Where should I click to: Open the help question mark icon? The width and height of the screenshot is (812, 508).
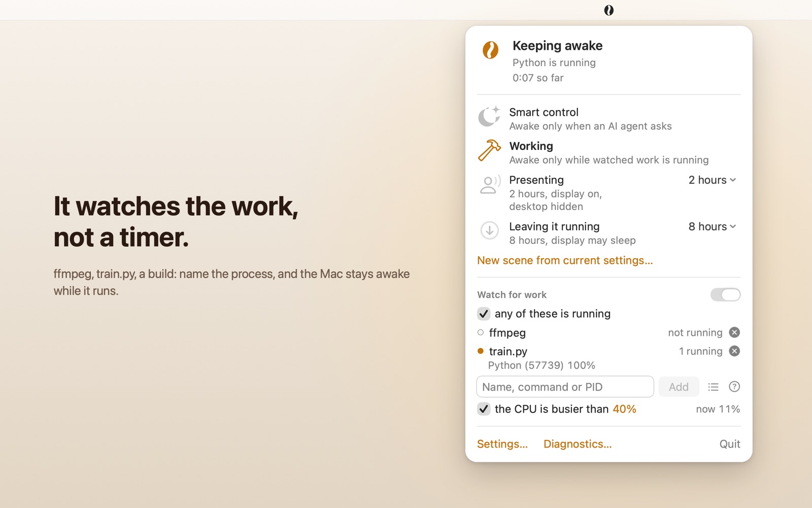tap(734, 387)
